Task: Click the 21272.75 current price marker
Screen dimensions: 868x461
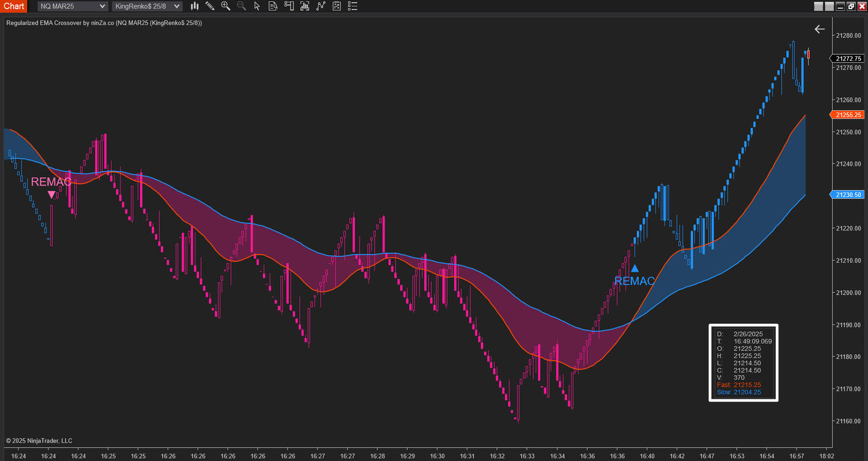Action: point(848,58)
